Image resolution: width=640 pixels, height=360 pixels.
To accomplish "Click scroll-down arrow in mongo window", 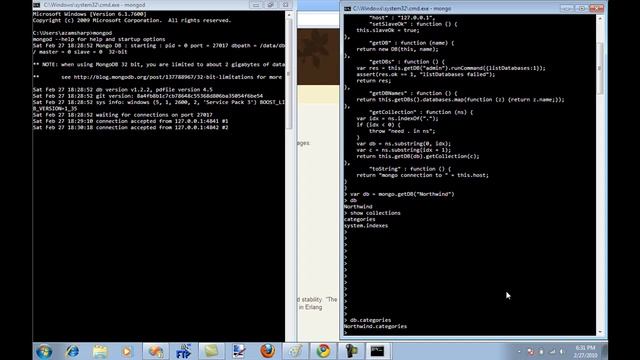I will pyautogui.click(x=600, y=332).
